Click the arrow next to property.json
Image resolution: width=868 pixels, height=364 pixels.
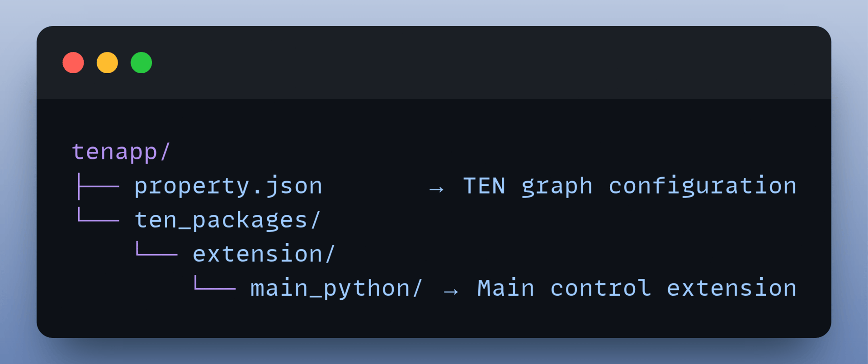click(436, 189)
